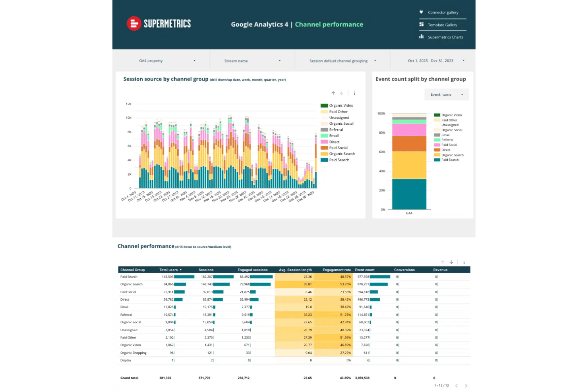Viewport: 588px width, 392px height.
Task: Drill up arrow above channel performance table
Action: point(443,262)
